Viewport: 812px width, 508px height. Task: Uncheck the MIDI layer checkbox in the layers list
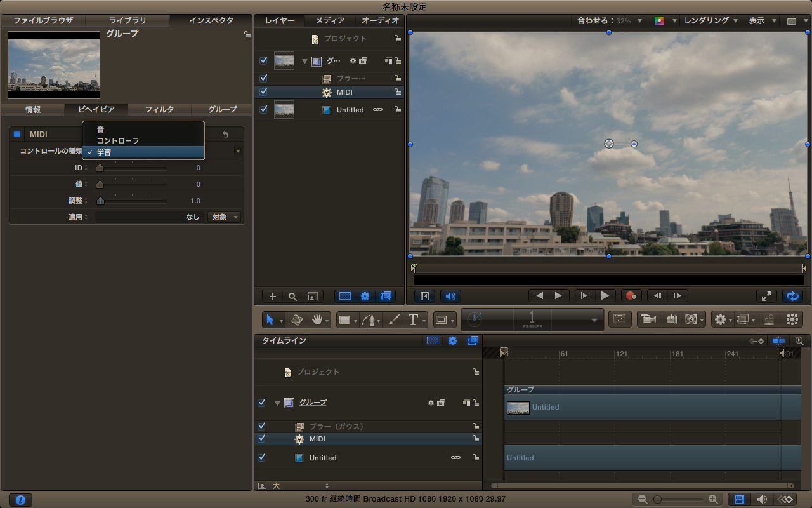(x=264, y=92)
